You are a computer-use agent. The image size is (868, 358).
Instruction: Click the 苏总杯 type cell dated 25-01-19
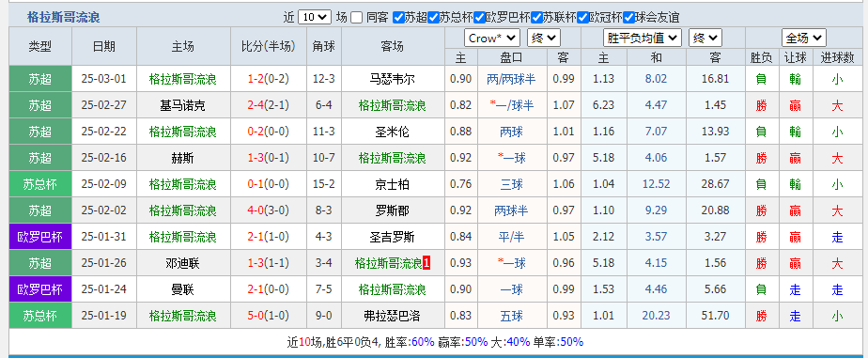click(x=40, y=316)
